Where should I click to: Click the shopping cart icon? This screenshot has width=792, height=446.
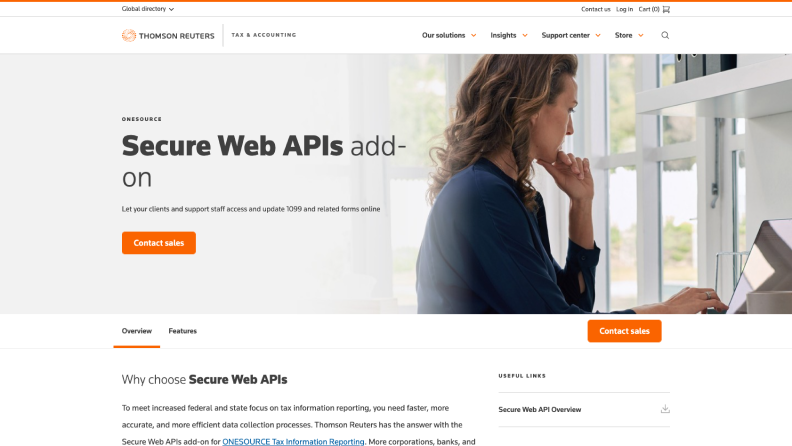tap(666, 9)
